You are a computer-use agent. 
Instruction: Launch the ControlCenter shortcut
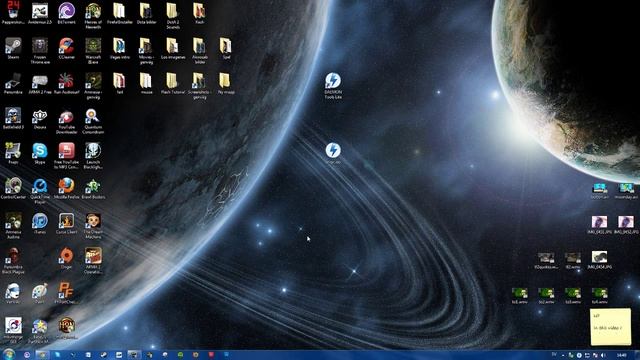click(13, 189)
